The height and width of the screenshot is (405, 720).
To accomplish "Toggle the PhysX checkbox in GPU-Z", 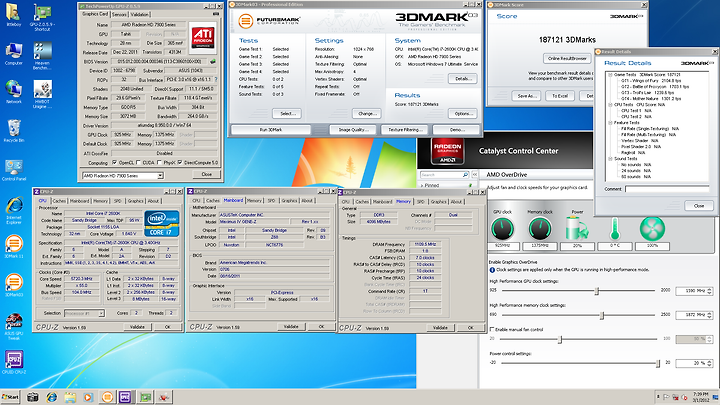I will coord(159,163).
